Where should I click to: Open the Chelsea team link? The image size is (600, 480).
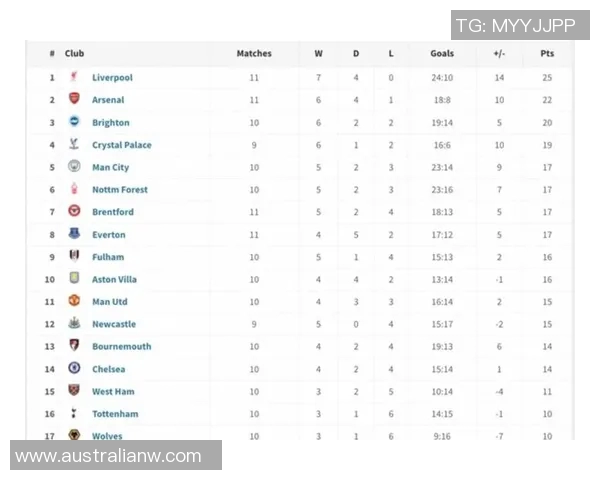(x=108, y=369)
